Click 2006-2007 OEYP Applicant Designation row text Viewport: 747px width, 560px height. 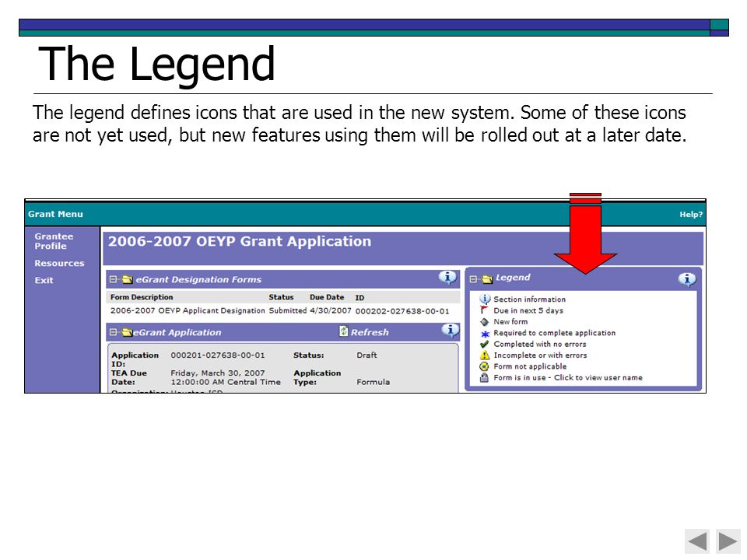pyautogui.click(x=188, y=310)
